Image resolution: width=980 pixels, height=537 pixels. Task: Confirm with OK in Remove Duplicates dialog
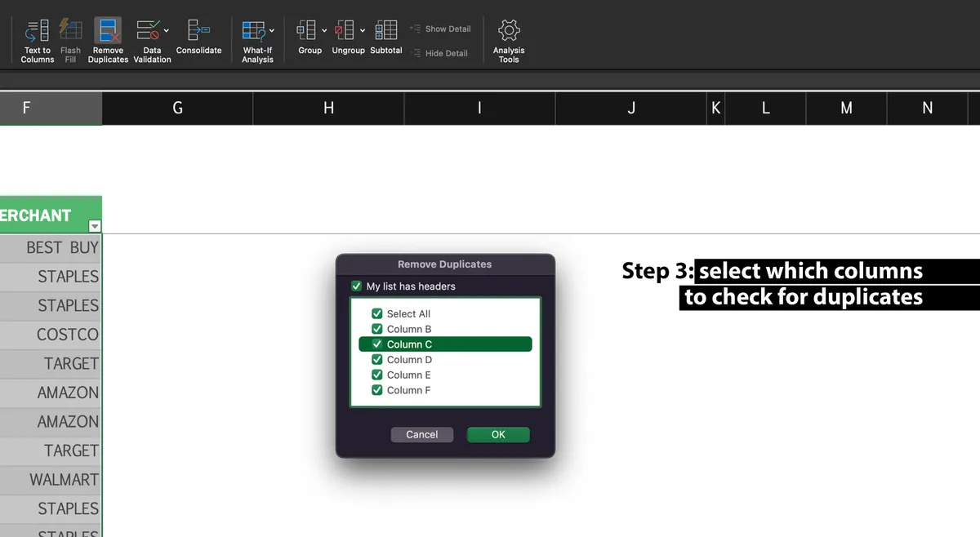tap(498, 435)
